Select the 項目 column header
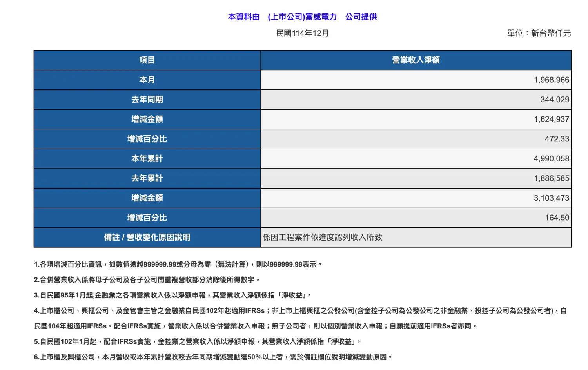 pos(147,60)
